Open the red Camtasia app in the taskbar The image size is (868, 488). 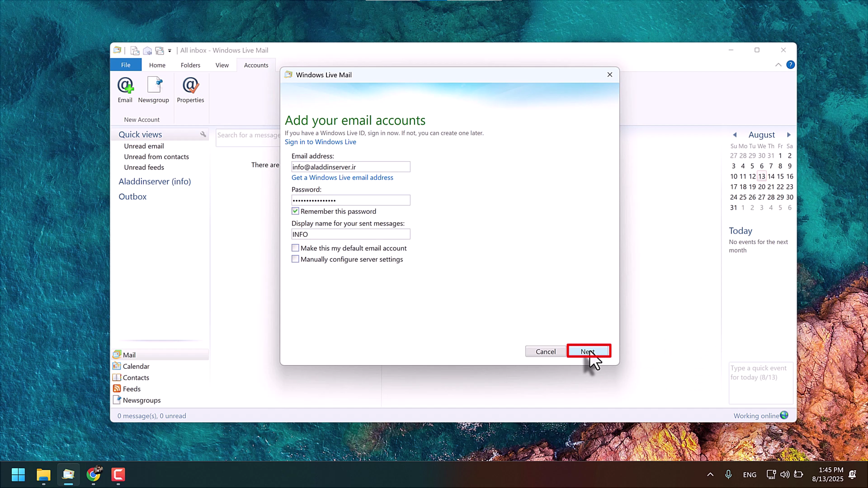118,474
